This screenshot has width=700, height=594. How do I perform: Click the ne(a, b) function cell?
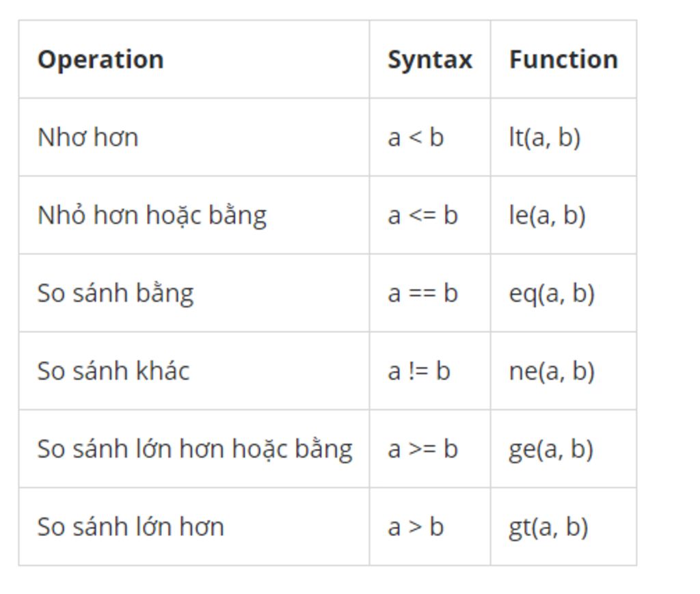pyautogui.click(x=552, y=371)
